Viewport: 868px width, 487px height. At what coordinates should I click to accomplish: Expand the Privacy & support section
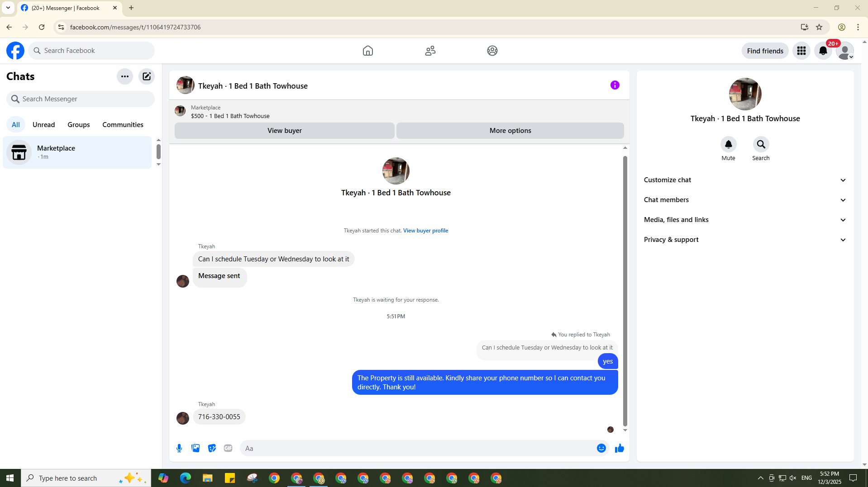point(745,240)
